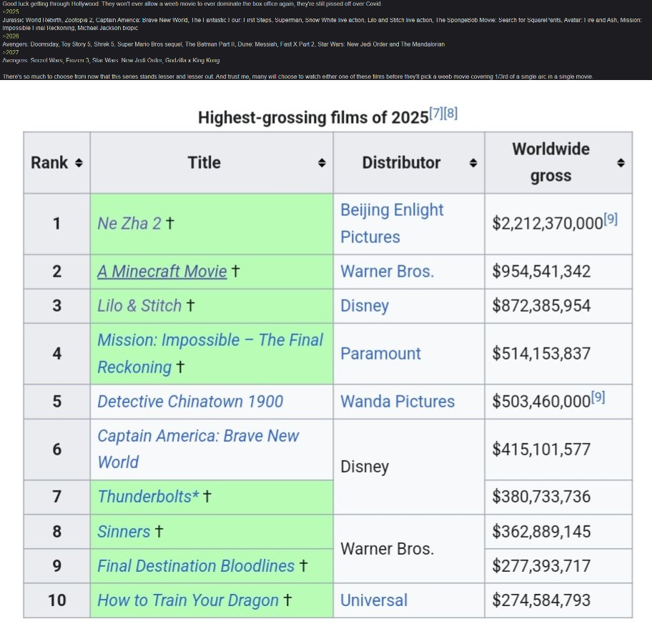Viewport: 652px width, 644px height.
Task: Open citation [7] in table title
Action: pyautogui.click(x=436, y=113)
